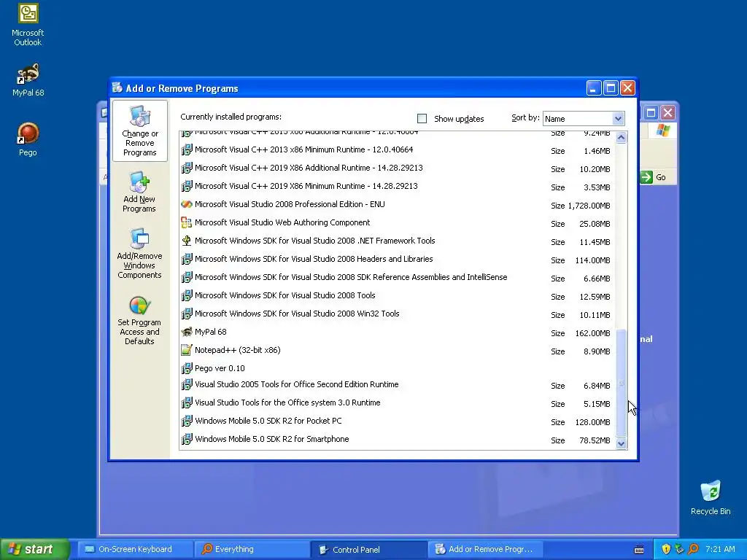This screenshot has width=747, height=560.
Task: Click SDK Reference Assemblies and IntelliSense icon
Action: pyautogui.click(x=187, y=277)
